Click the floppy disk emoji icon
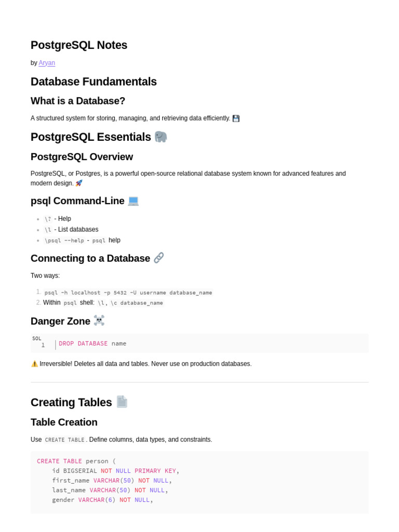The width and height of the screenshot is (399, 532). coord(236,118)
